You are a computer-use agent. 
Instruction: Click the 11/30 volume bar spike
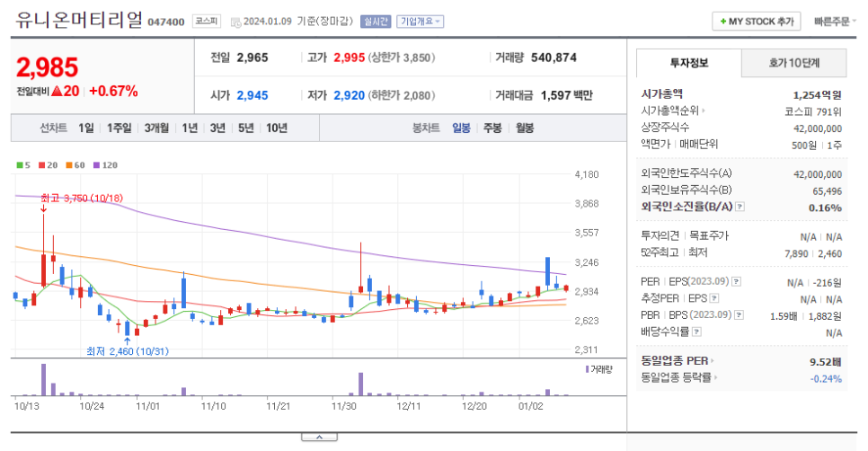(361, 384)
